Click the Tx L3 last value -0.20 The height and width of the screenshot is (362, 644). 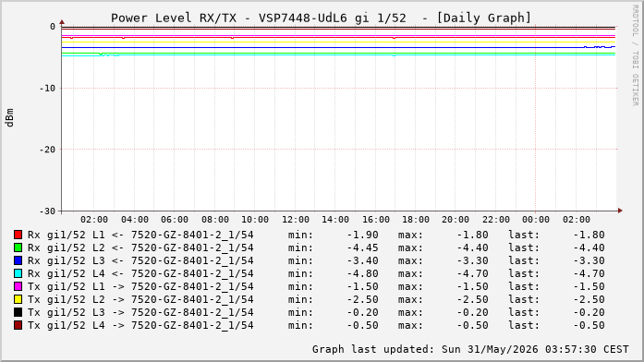click(x=589, y=312)
